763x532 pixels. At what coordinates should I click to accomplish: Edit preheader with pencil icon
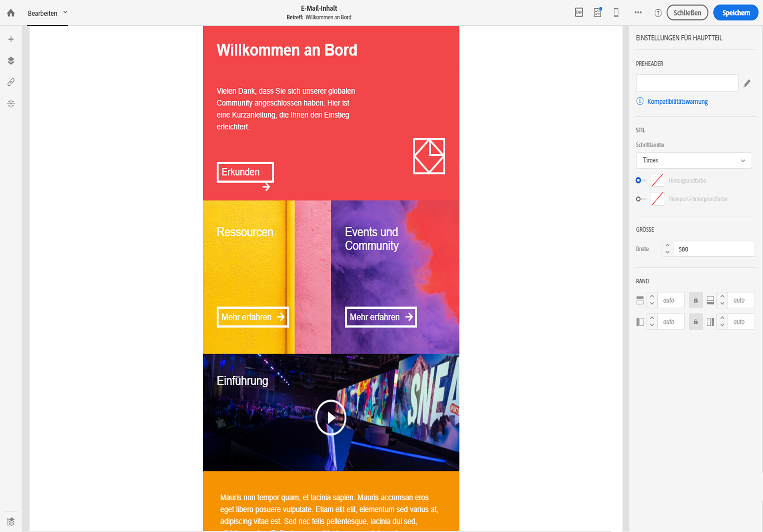point(746,84)
